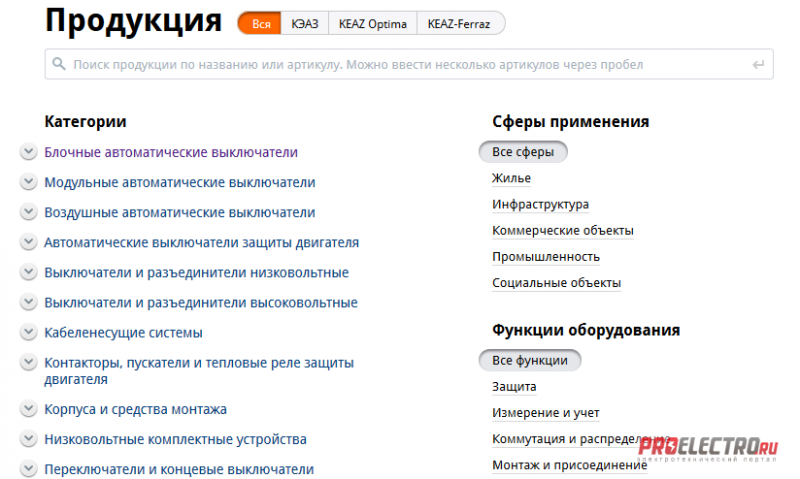Image resolution: width=800 pixels, height=479 pixels.
Task: Open 'Выключатели и разъединители низковольтные' link
Action: pos(196,272)
